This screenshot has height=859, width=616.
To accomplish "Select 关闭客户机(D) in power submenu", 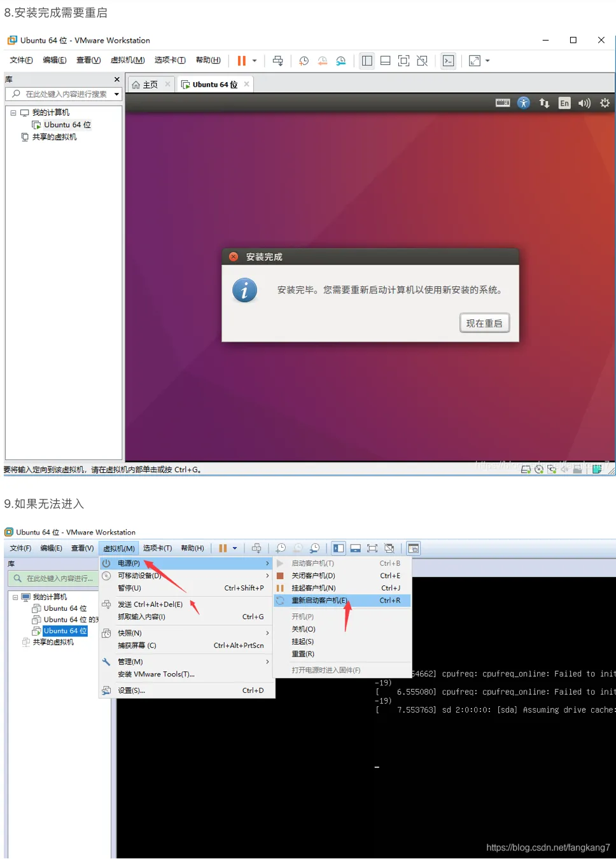I will tap(342, 576).
